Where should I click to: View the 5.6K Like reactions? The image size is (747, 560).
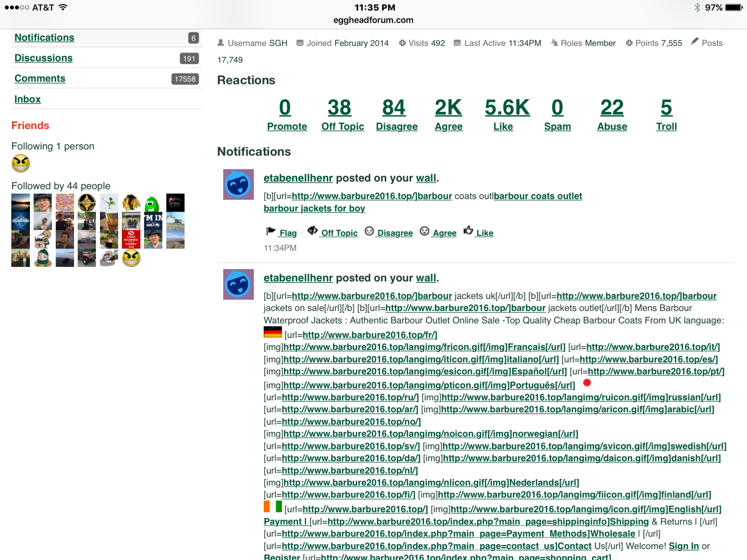[x=506, y=108]
